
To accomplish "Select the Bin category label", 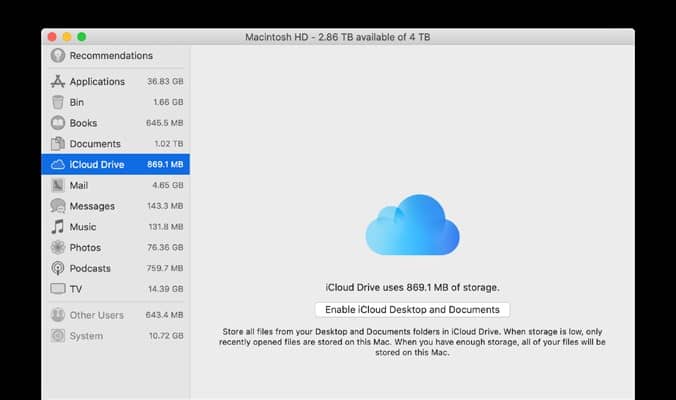I will click(77, 102).
